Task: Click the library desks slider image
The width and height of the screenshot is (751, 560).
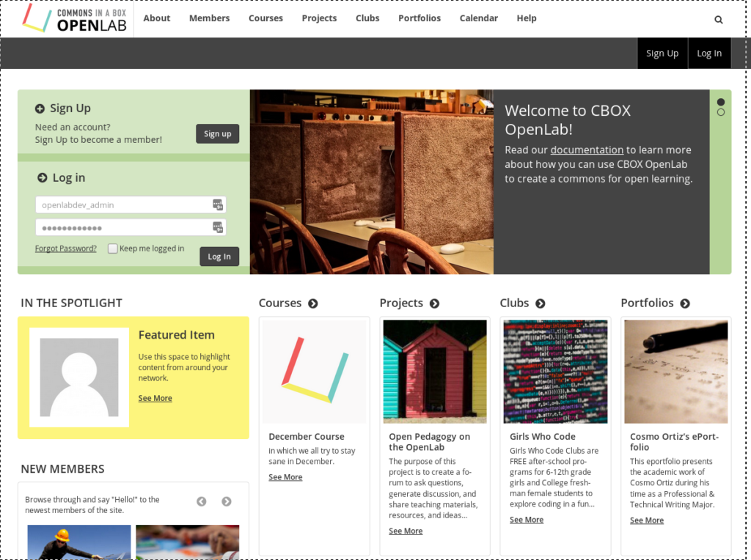Action: 372,182
